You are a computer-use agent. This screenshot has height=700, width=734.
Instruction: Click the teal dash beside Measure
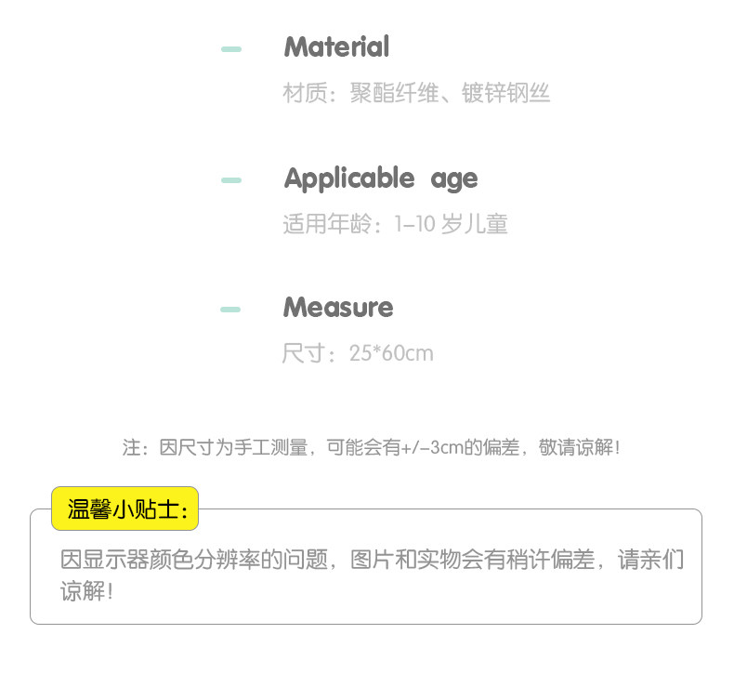tap(231, 309)
